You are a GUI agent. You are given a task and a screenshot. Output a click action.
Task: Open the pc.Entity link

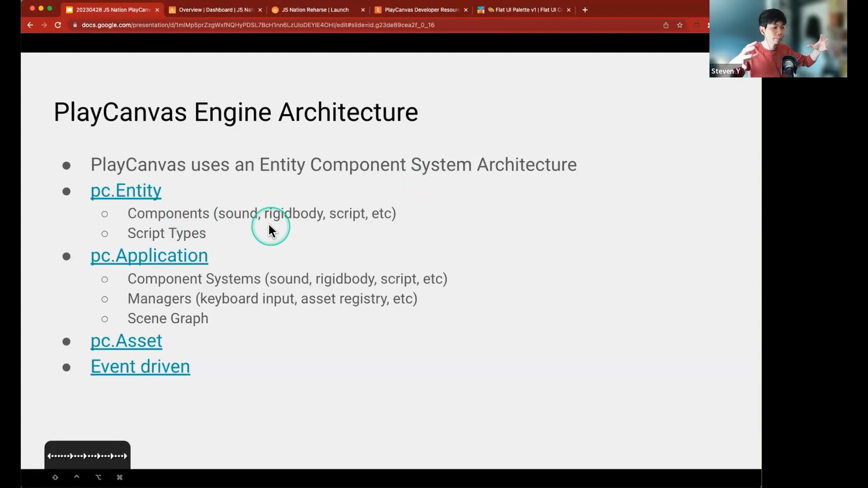(126, 191)
